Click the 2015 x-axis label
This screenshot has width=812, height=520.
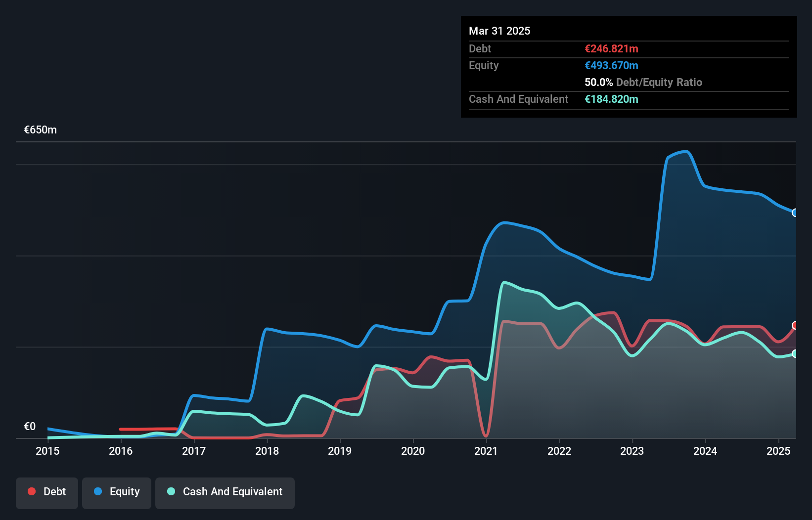point(47,451)
